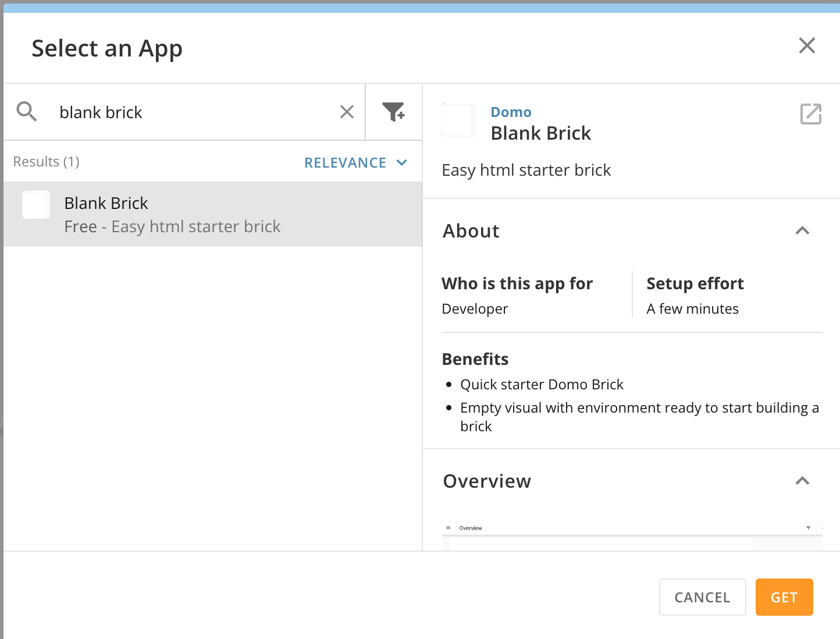Select the Blank Brick search result
840x639 pixels.
[213, 214]
